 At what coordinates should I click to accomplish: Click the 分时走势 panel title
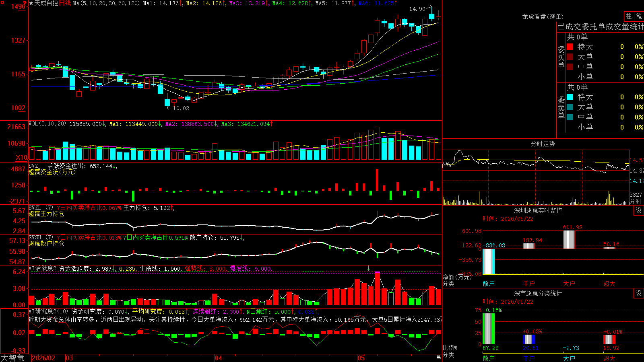point(543,144)
